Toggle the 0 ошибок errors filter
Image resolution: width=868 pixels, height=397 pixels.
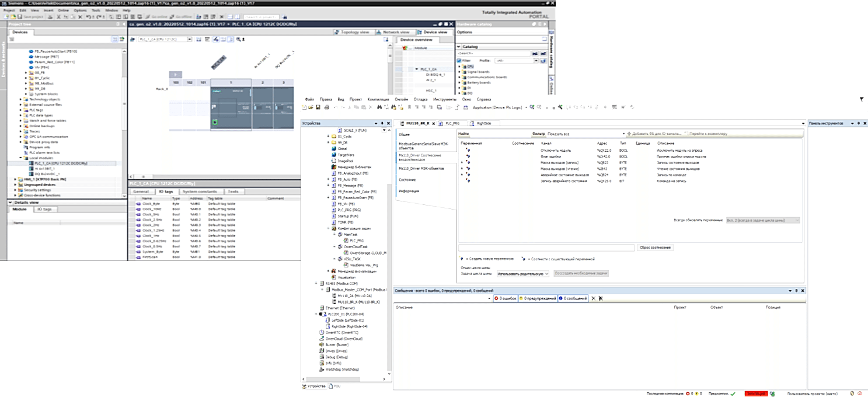(505, 298)
